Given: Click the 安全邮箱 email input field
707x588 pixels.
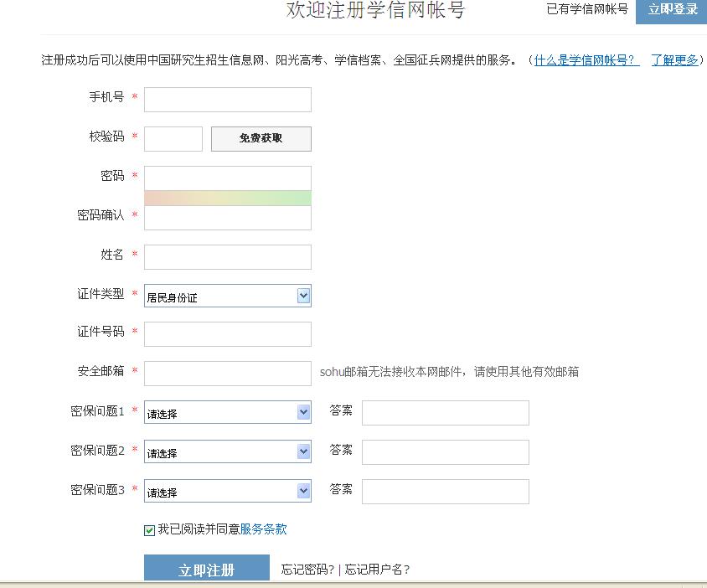Looking at the screenshot, I should point(228,374).
